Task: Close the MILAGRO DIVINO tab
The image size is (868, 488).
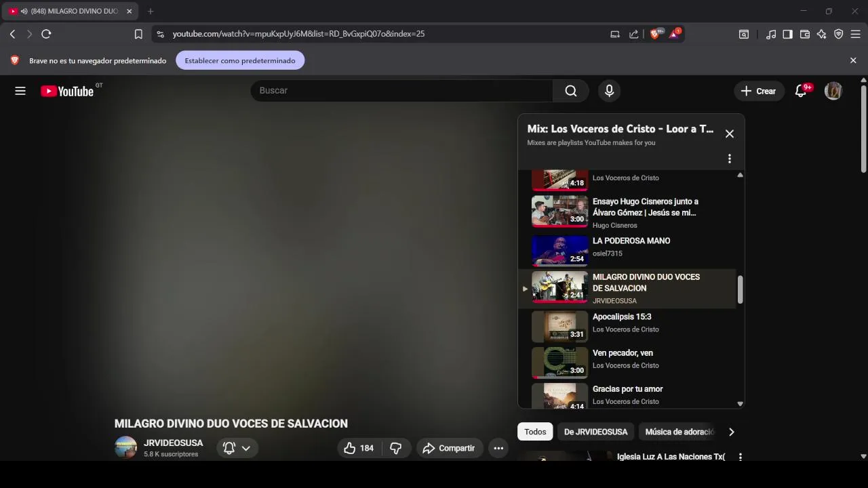Action: pyautogui.click(x=130, y=12)
